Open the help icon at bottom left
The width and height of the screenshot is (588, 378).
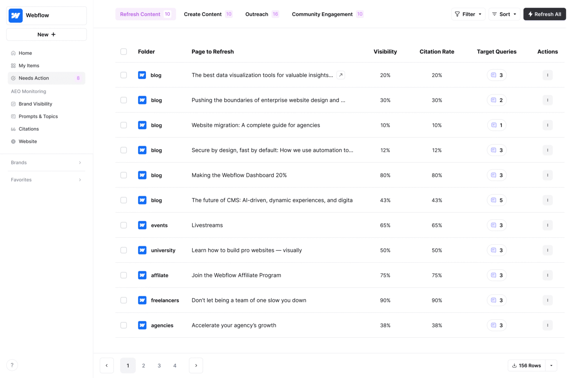[12, 365]
